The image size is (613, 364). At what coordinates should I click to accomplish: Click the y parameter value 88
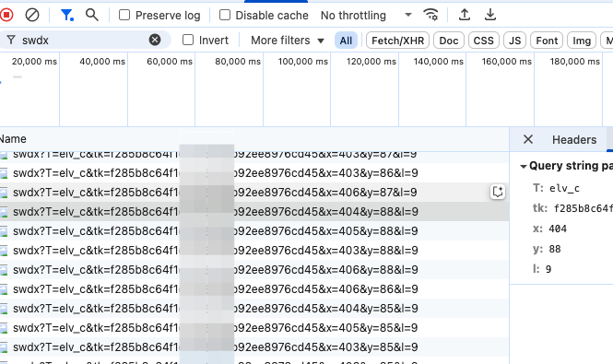tap(555, 249)
